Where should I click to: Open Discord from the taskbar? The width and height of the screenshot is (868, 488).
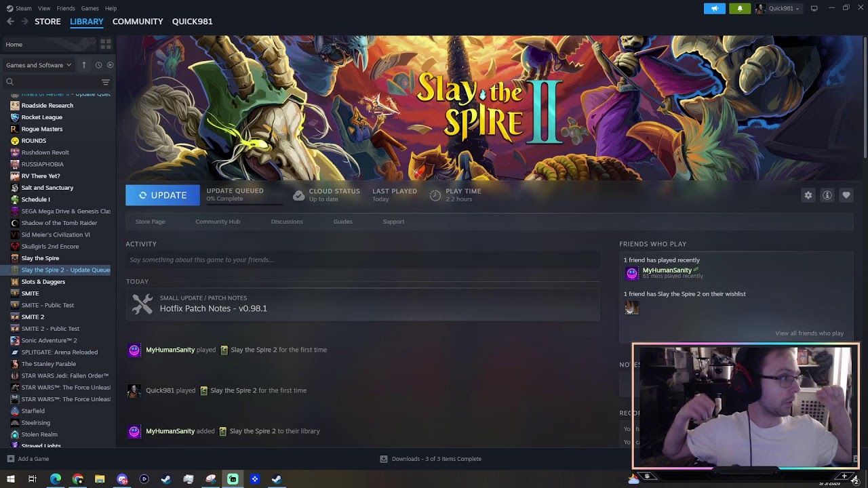(122, 479)
